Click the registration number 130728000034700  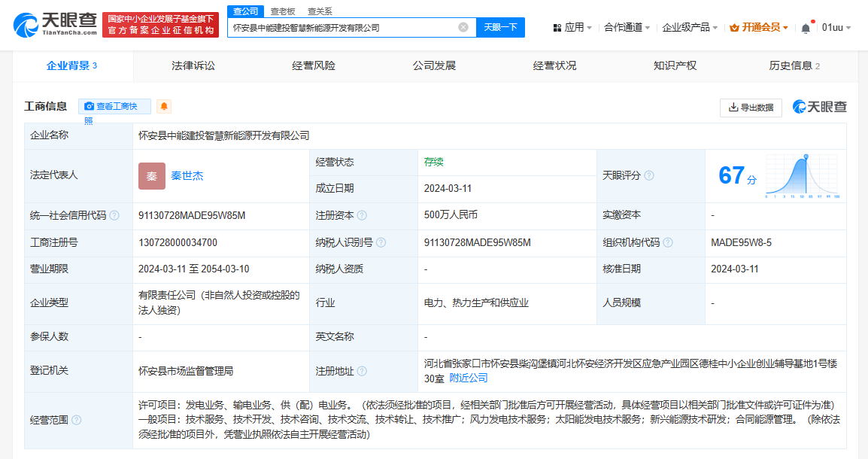(x=178, y=242)
